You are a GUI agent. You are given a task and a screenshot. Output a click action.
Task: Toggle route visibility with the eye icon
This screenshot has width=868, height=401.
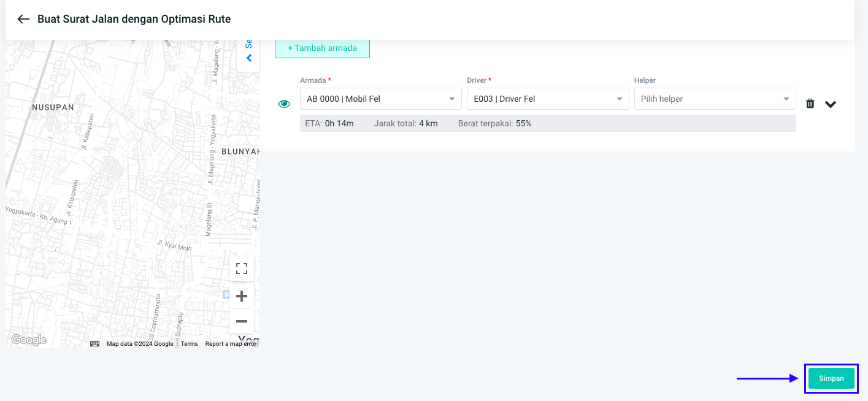click(x=284, y=104)
